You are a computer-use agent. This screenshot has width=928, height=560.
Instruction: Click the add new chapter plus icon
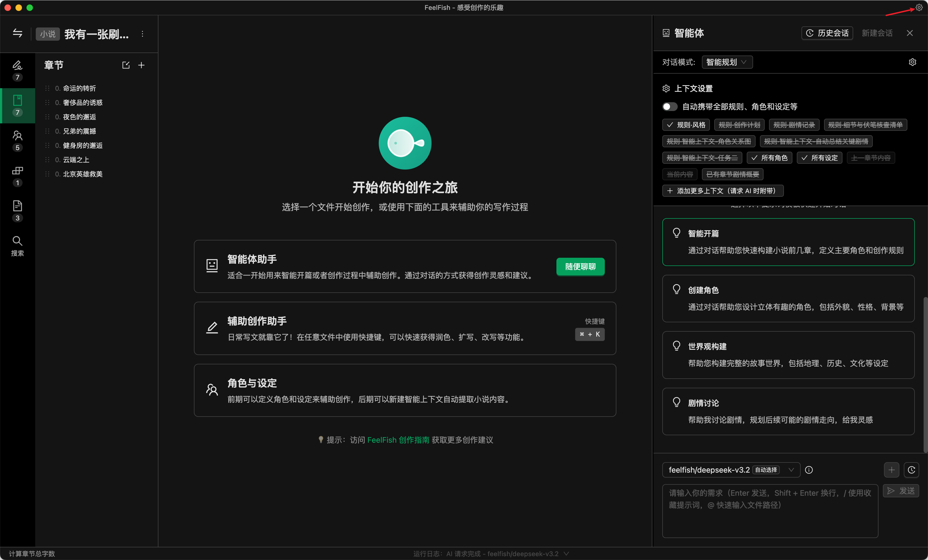pyautogui.click(x=141, y=65)
